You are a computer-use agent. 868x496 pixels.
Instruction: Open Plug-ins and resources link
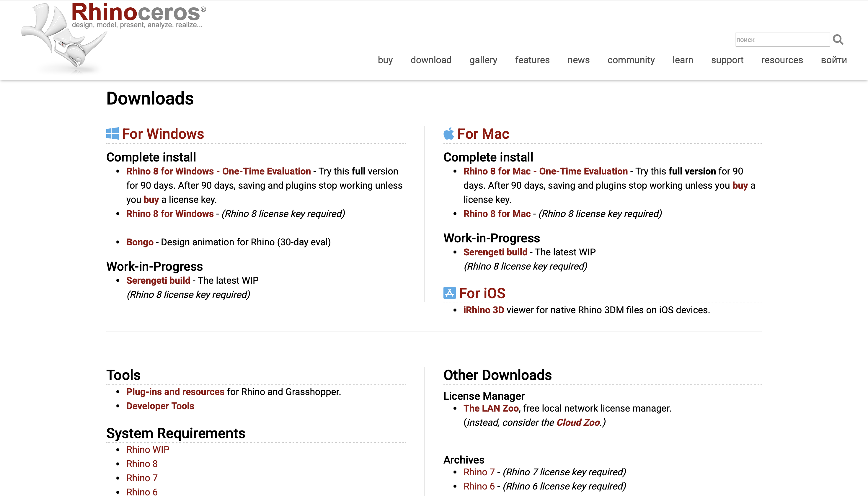point(175,392)
